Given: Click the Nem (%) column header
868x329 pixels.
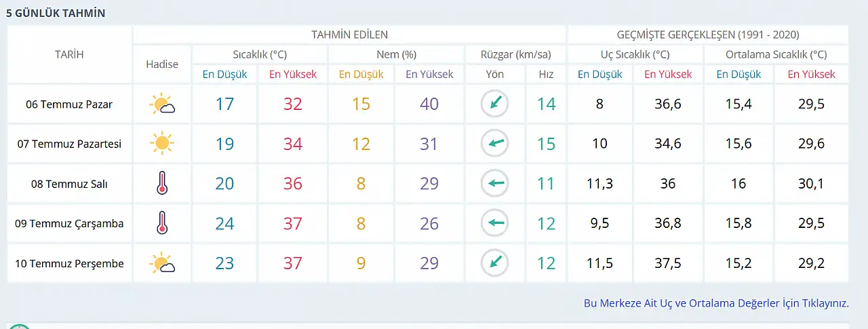Looking at the screenshot, I should (396, 54).
